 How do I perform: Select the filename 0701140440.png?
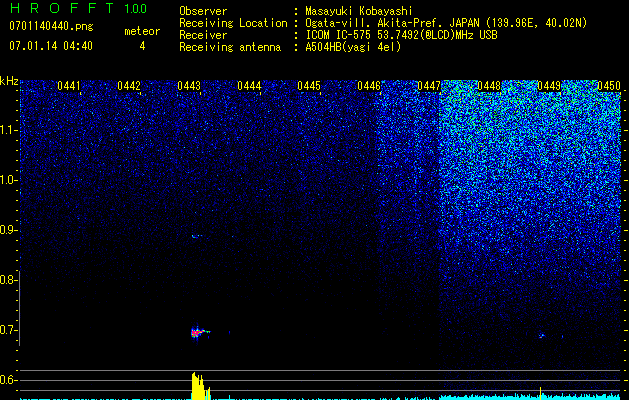(x=51, y=26)
